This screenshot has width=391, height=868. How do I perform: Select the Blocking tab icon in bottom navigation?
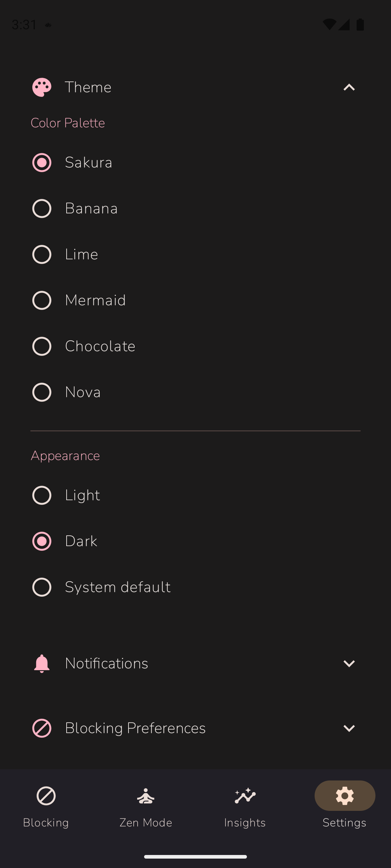(46, 795)
